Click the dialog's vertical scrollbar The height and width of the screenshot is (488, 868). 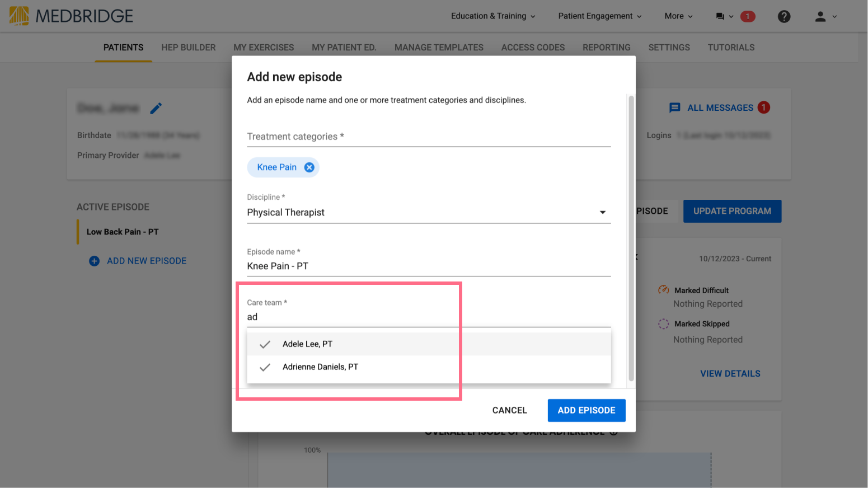(x=631, y=238)
